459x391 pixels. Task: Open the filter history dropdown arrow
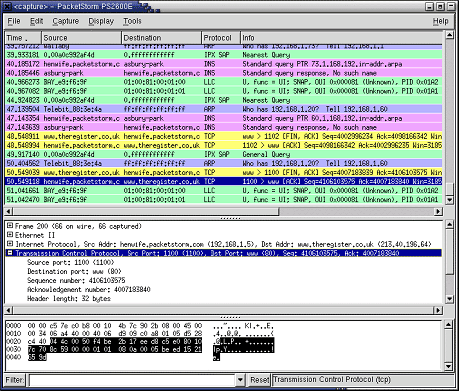coord(240,380)
